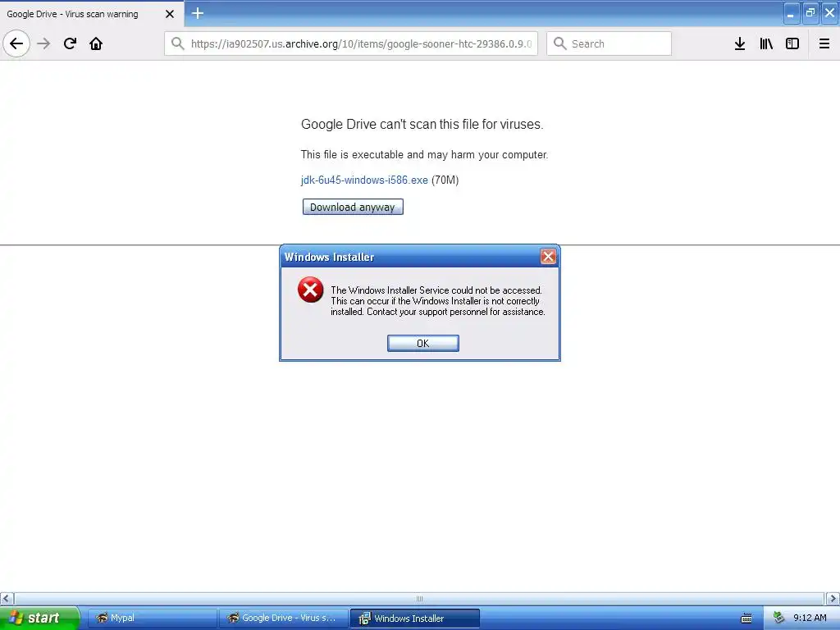Click the 'Google Drive can't scan this file' heading
The width and height of the screenshot is (840, 630).
point(422,125)
